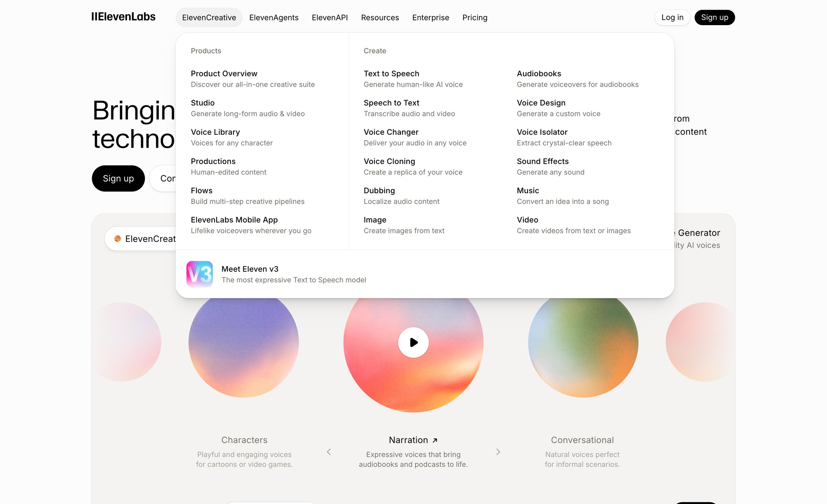The width and height of the screenshot is (827, 504).
Task: Open the ElevenAPI menu
Action: pos(329,17)
